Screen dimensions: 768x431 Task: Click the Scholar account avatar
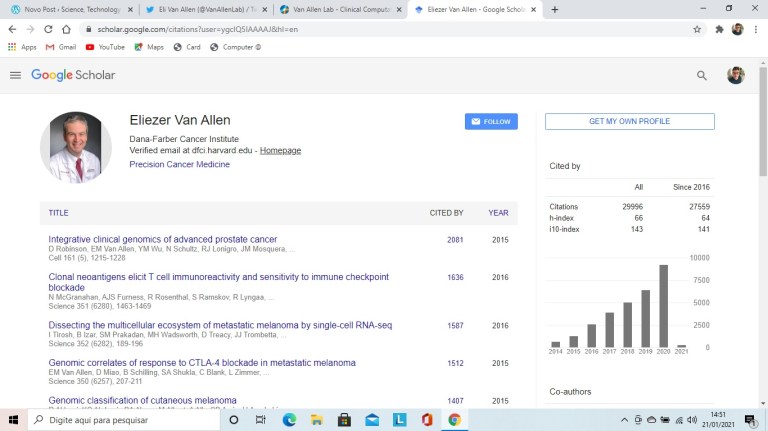735,75
